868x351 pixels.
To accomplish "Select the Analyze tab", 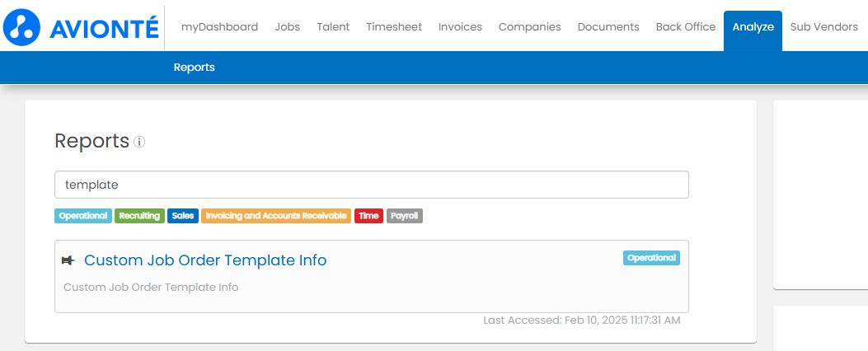I will tap(753, 30).
